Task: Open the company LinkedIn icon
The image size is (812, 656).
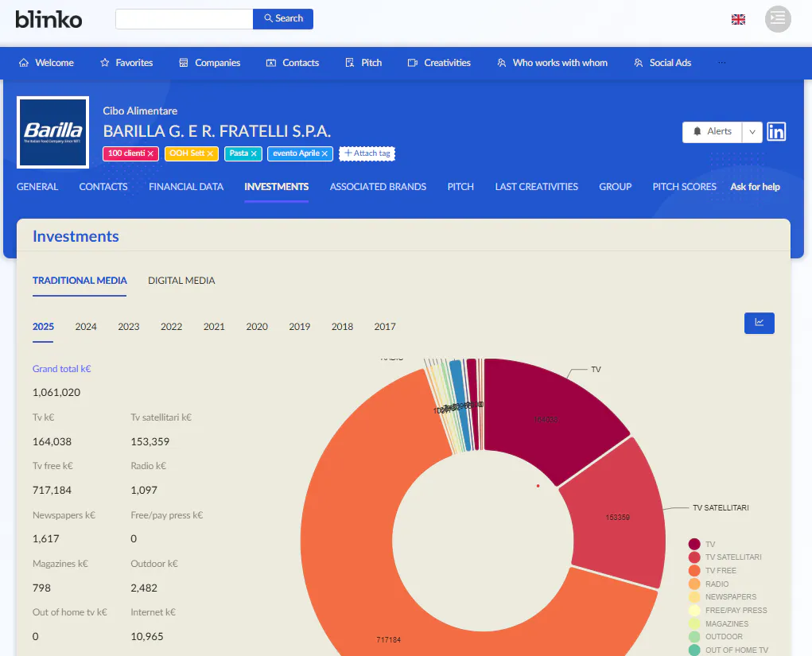Action: coord(775,131)
